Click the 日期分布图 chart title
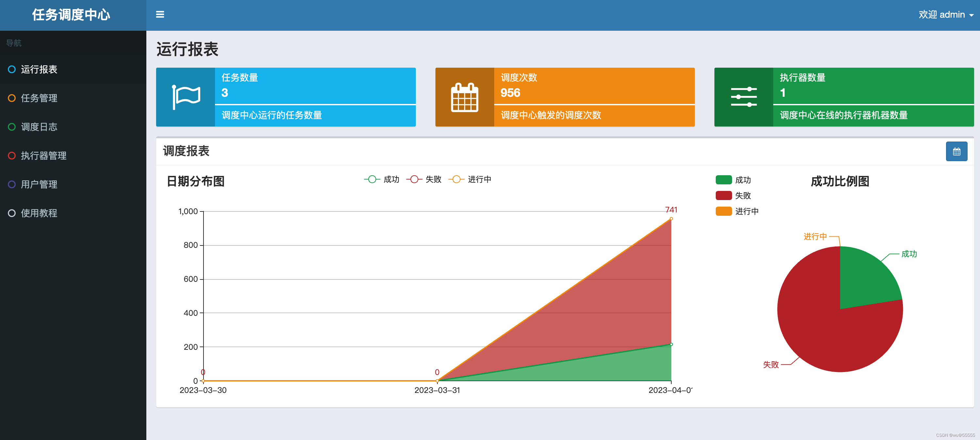The image size is (980, 440). click(196, 181)
